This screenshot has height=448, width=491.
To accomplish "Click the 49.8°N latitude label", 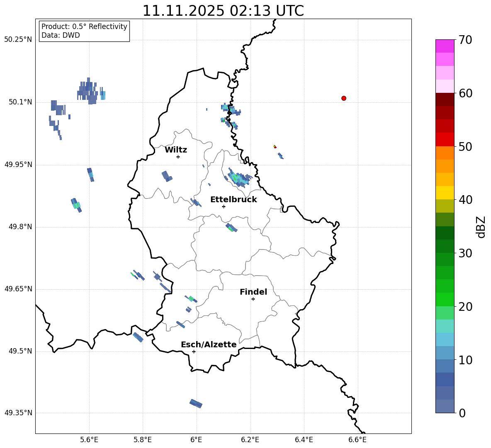I will [20, 227].
